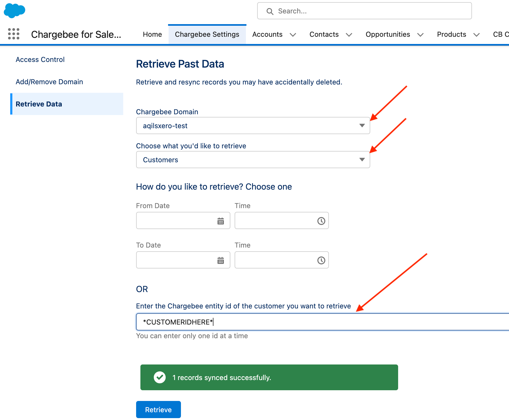The width and height of the screenshot is (509, 420).
Task: Click the Chargebee for Sale... app name
Action: [x=76, y=34]
